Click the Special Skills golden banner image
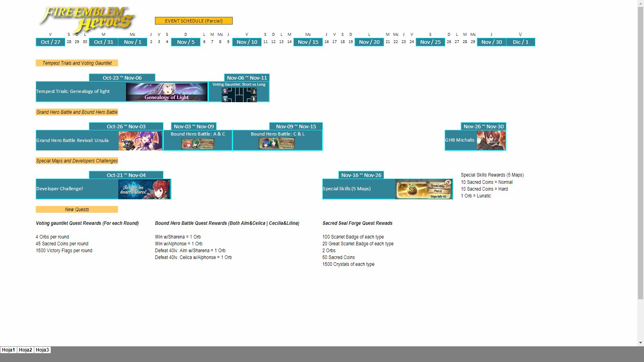 coord(424,189)
